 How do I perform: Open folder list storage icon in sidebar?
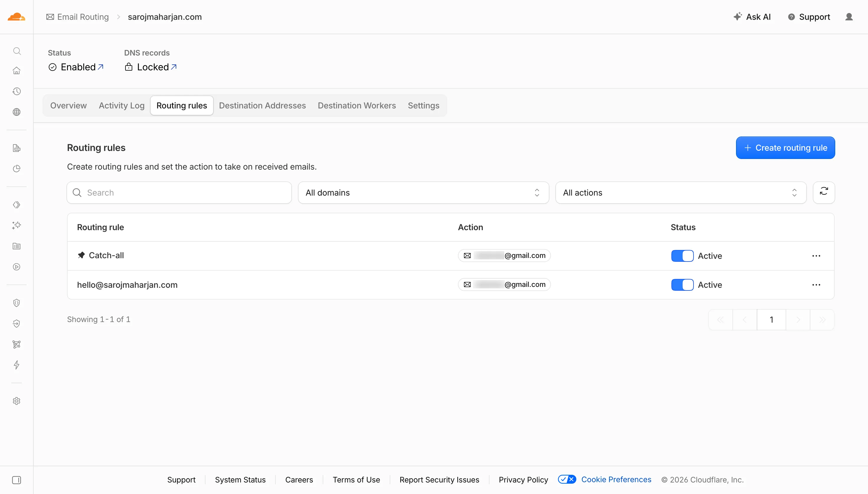click(17, 246)
